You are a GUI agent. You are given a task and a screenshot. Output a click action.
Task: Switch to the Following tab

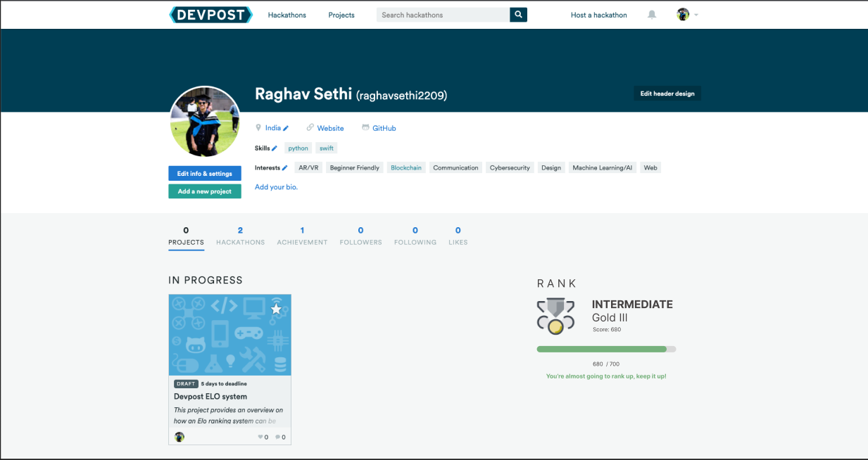415,236
